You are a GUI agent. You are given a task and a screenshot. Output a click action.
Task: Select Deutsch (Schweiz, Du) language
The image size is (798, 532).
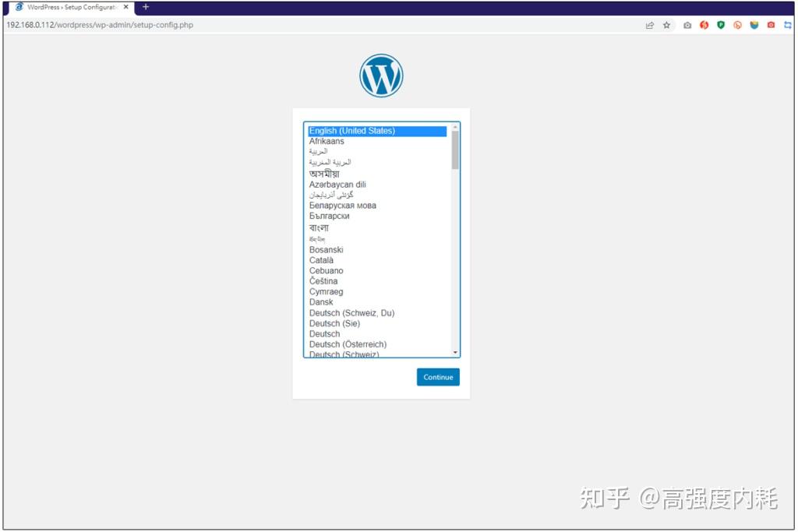[377, 313]
